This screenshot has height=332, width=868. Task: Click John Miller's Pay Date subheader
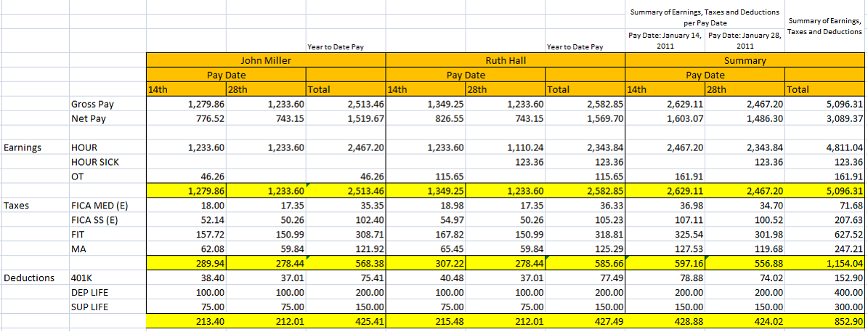(x=226, y=75)
